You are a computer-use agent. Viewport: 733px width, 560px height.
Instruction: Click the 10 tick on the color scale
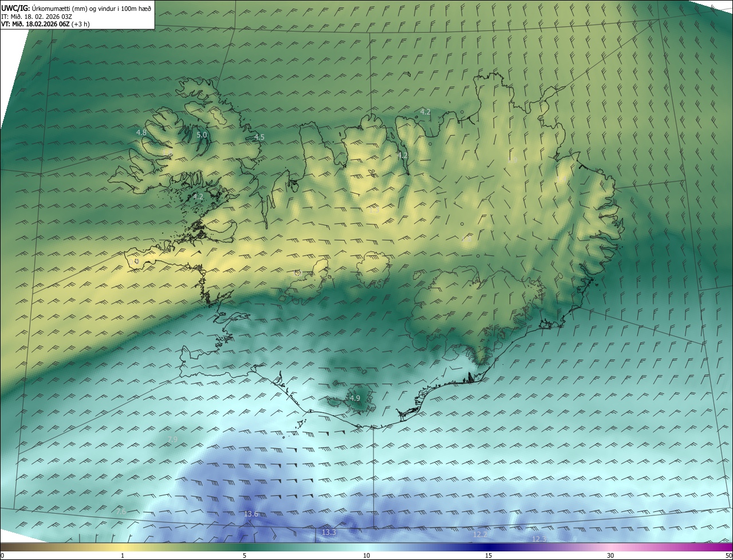366,555
